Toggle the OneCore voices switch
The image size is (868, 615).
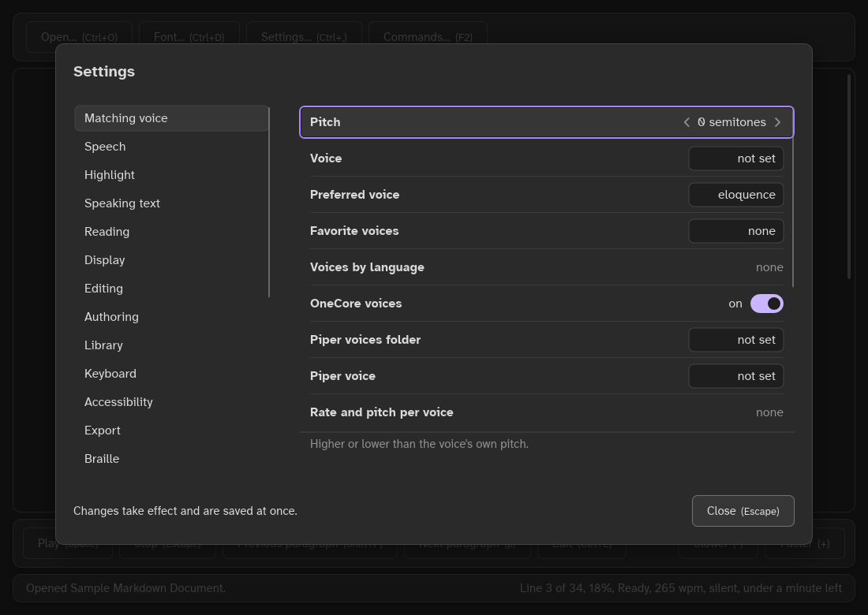[x=767, y=304]
